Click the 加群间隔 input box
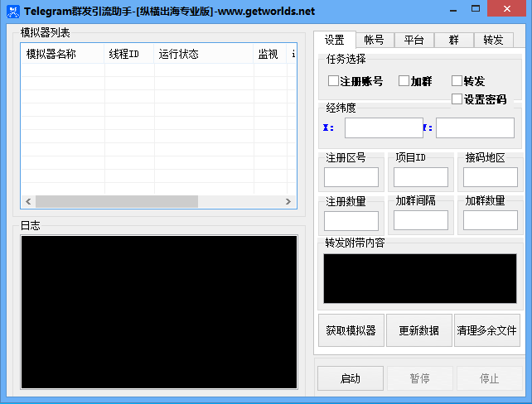The width and height of the screenshot is (532, 404). [x=421, y=220]
